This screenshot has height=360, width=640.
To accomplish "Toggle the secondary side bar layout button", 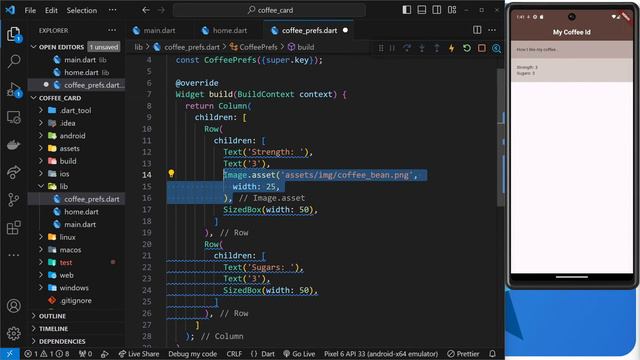I will click(437, 10).
